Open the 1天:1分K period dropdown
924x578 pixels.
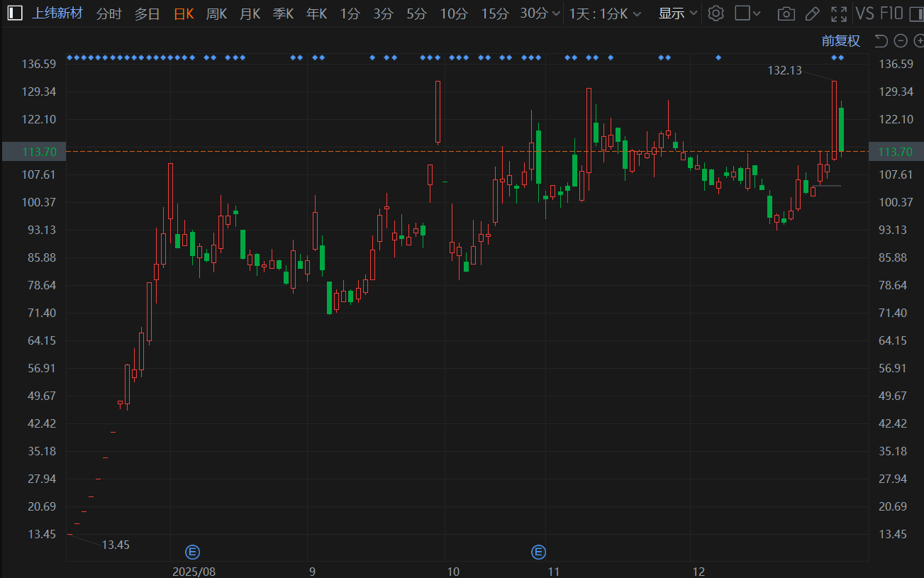(x=605, y=13)
